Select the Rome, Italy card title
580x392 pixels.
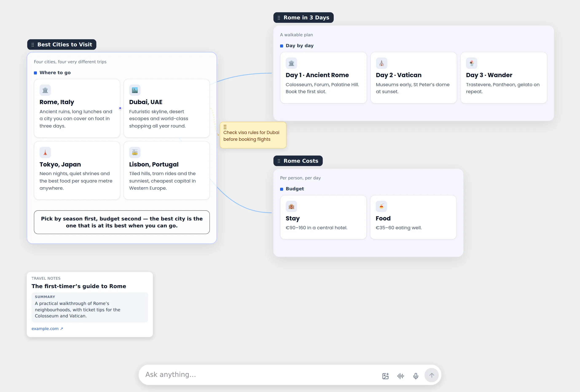[x=57, y=102]
